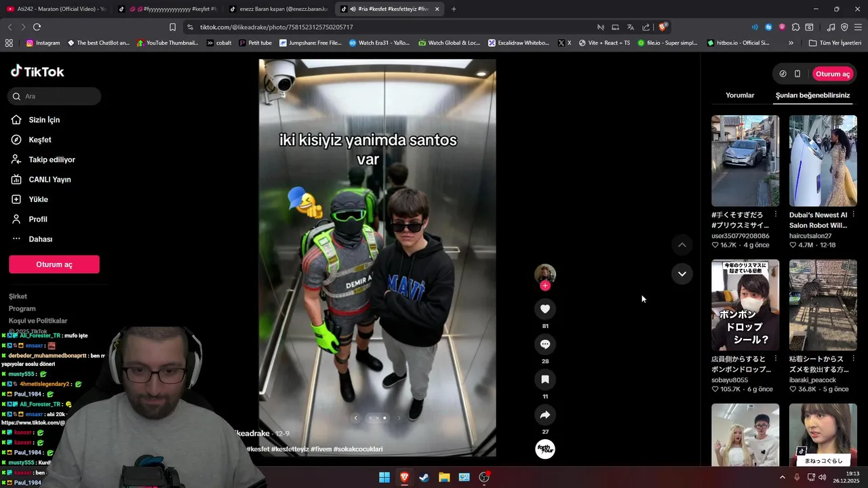Open options for Dubai's Newest AI card
This screenshot has width=868, height=488.
(853, 214)
